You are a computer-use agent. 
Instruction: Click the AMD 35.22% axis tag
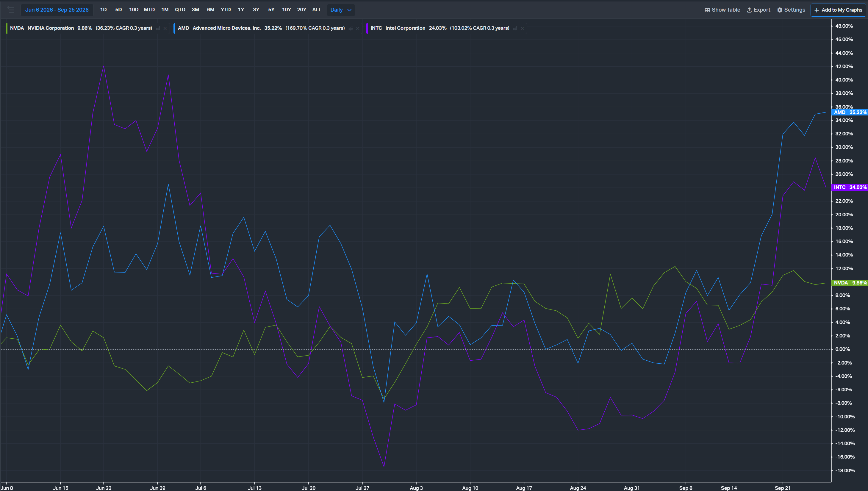point(850,112)
